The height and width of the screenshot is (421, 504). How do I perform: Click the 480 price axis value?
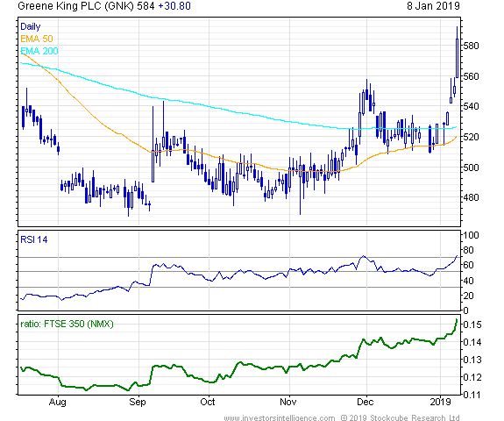click(471, 197)
